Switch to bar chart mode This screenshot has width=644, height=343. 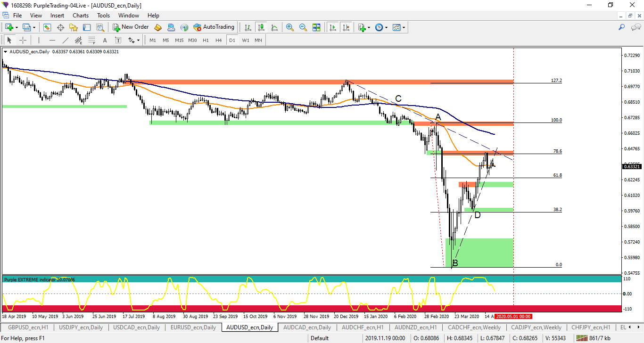coord(248,27)
